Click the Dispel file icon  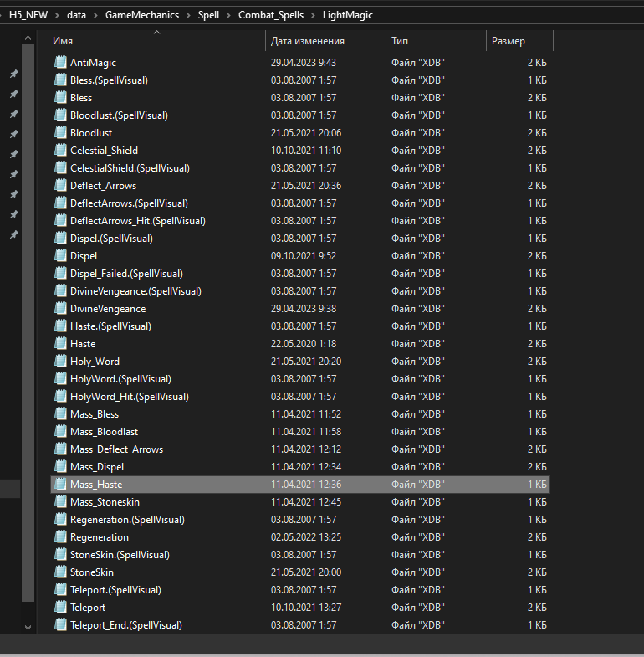click(60, 256)
